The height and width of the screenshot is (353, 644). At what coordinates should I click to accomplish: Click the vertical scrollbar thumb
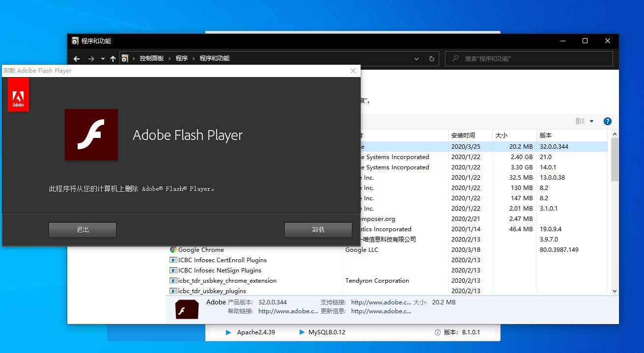(615, 160)
